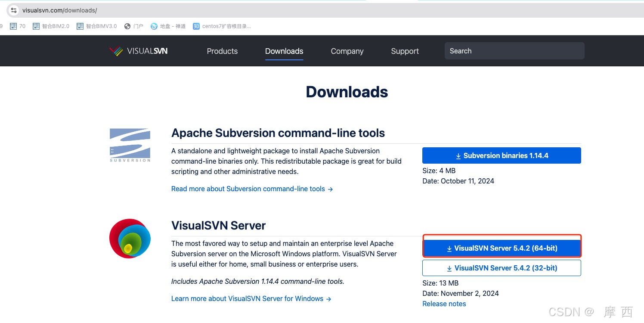Open the centos7扩容根目录 bookmark
This screenshot has width=644, height=323.
pos(222,26)
